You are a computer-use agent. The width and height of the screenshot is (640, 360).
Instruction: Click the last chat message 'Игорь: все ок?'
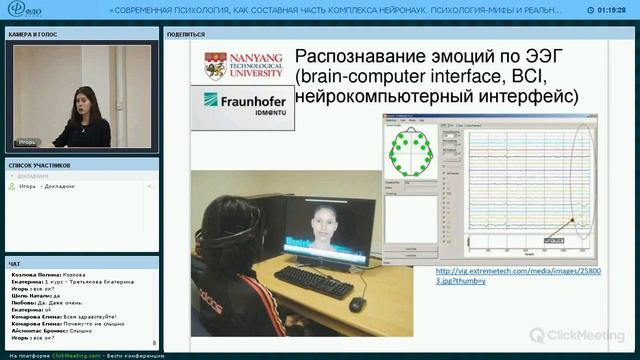[x=33, y=338]
